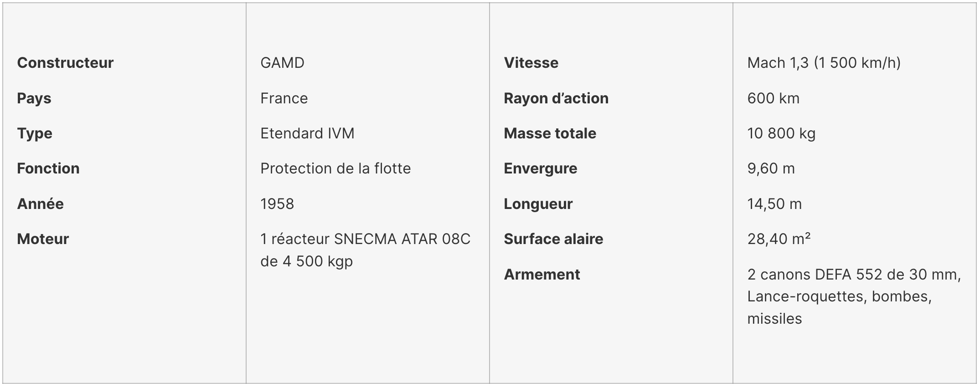Click the Pays label
980x387 pixels.
pyautogui.click(x=34, y=98)
